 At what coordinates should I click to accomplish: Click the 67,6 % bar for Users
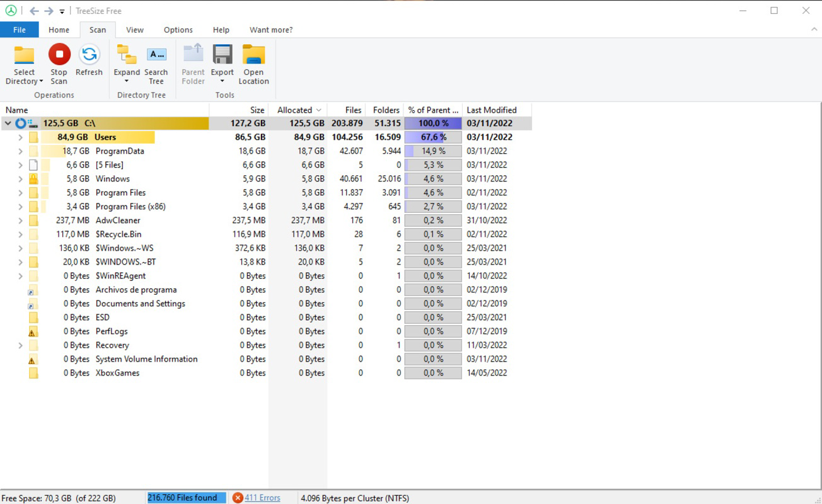point(433,137)
